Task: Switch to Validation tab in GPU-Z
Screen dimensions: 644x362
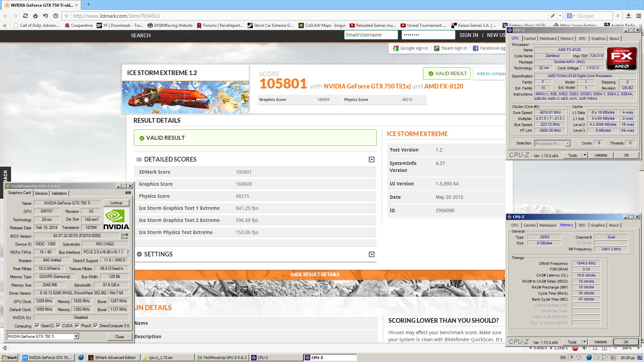Action: pyautogui.click(x=59, y=193)
